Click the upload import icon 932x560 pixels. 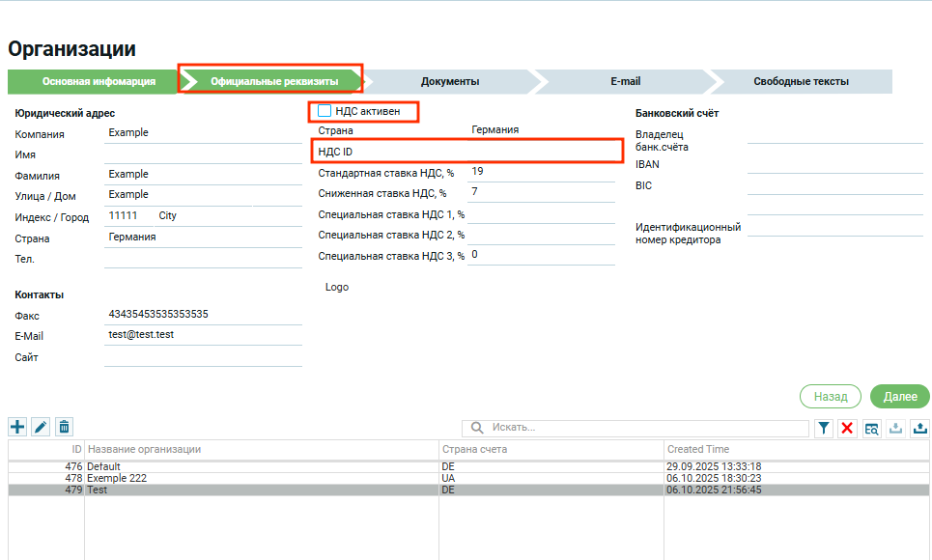(919, 428)
